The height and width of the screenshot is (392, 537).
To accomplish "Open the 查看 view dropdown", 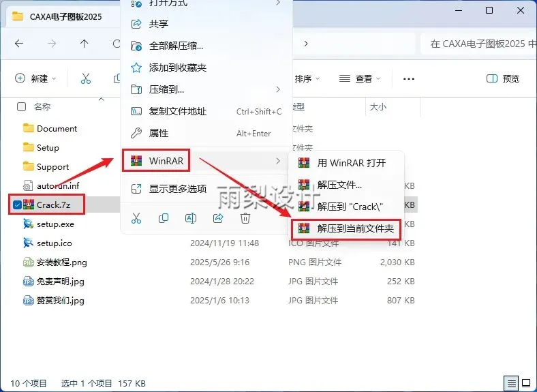I will point(360,79).
